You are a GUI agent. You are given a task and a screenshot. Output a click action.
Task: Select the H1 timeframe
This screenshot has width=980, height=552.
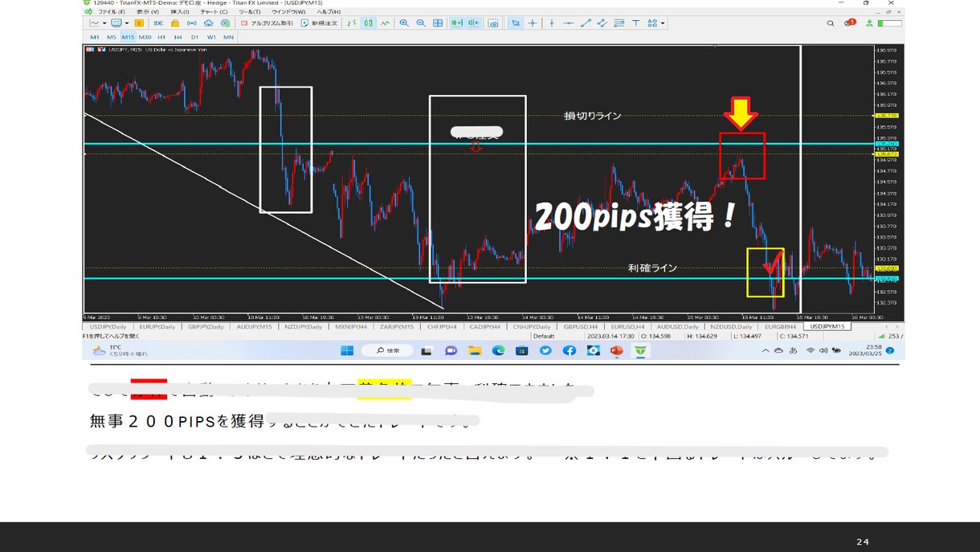pos(161,37)
